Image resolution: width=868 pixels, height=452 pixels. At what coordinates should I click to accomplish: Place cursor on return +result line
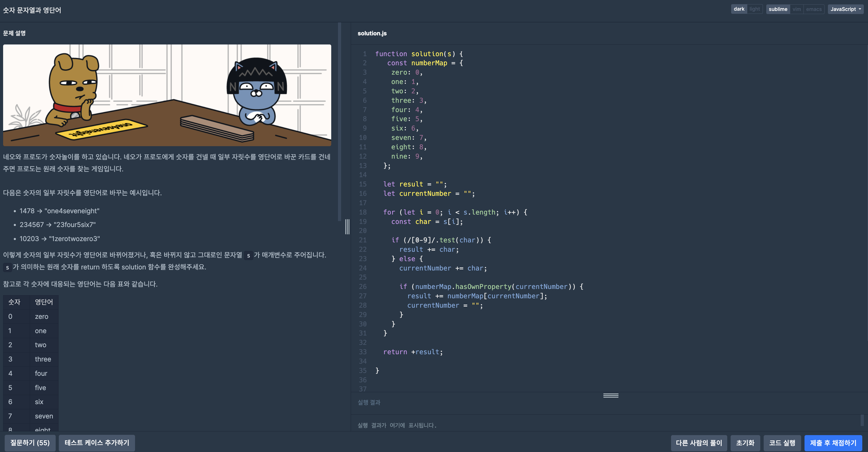[413, 352]
